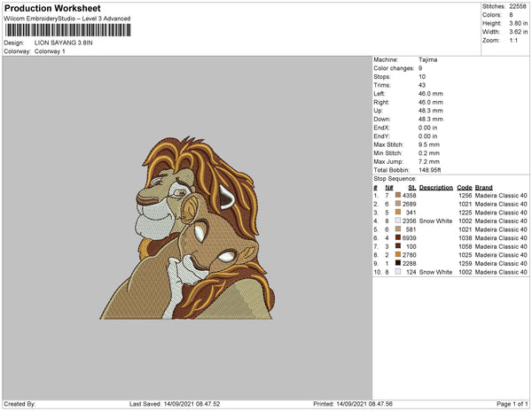Click the 'Stop Sequence:' heading
The width and height of the screenshot is (532, 411).
point(395,179)
